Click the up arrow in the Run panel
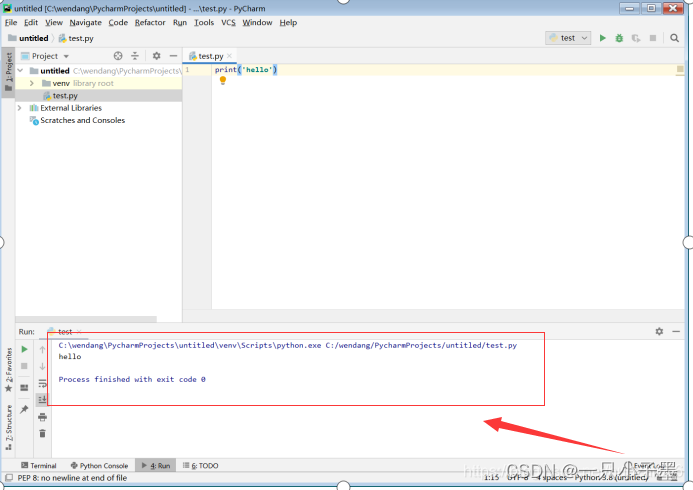This screenshot has height=490, width=693. [42, 349]
